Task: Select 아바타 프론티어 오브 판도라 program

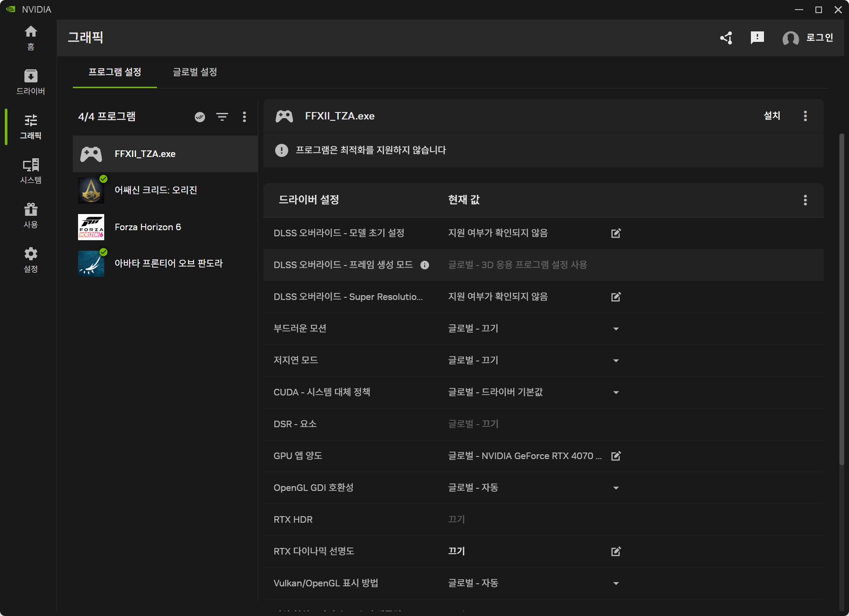Action: coord(165,263)
